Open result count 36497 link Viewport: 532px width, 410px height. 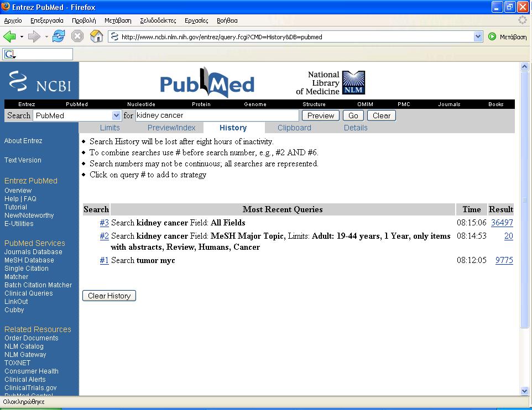point(502,223)
